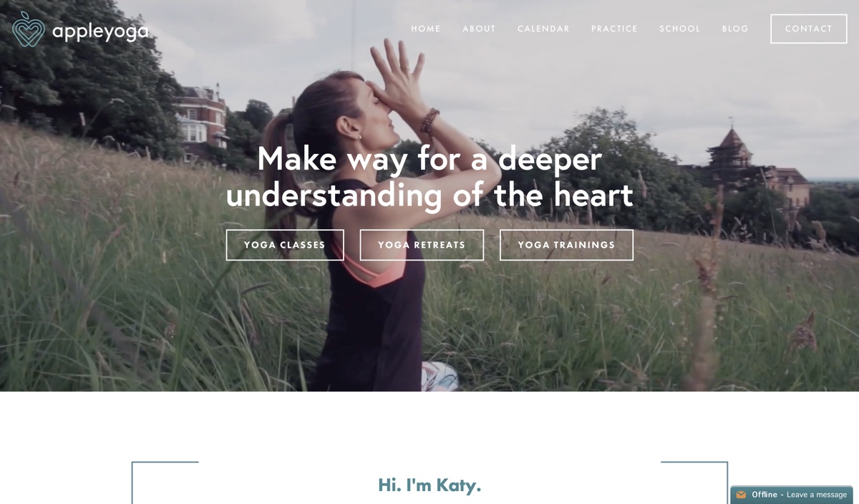The width and height of the screenshot is (859, 504).
Task: Visit the Blog page
Action: pyautogui.click(x=735, y=29)
